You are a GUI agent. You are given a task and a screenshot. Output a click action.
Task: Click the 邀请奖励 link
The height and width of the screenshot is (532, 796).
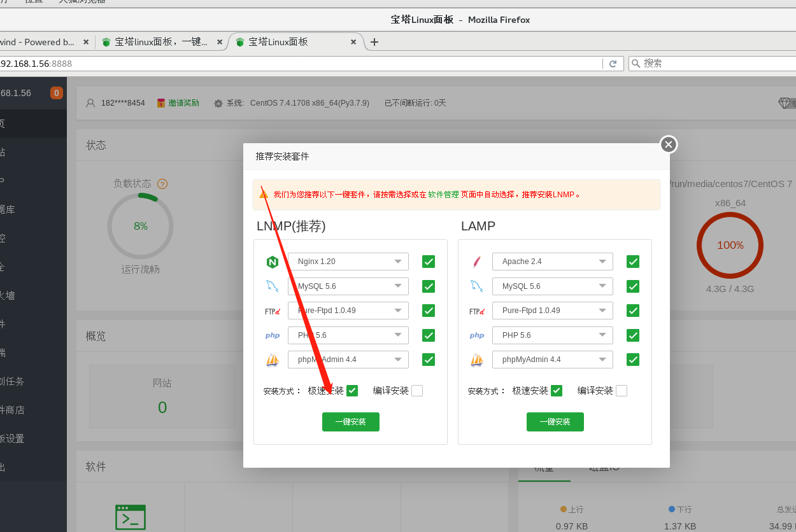coord(183,103)
